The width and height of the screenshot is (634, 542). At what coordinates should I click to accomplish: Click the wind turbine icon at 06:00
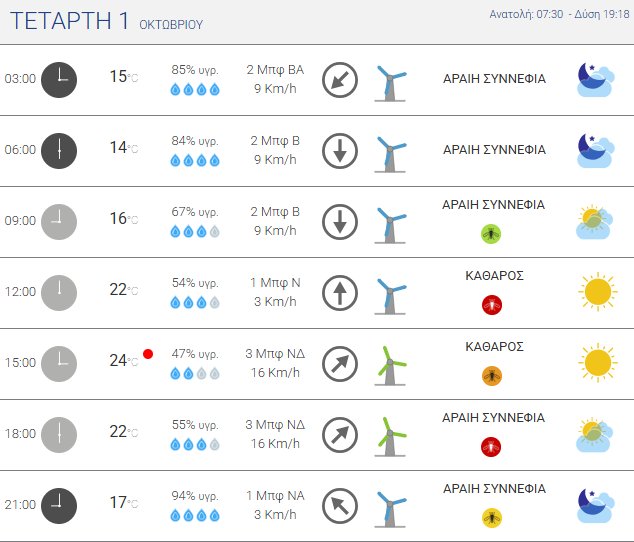click(x=391, y=151)
